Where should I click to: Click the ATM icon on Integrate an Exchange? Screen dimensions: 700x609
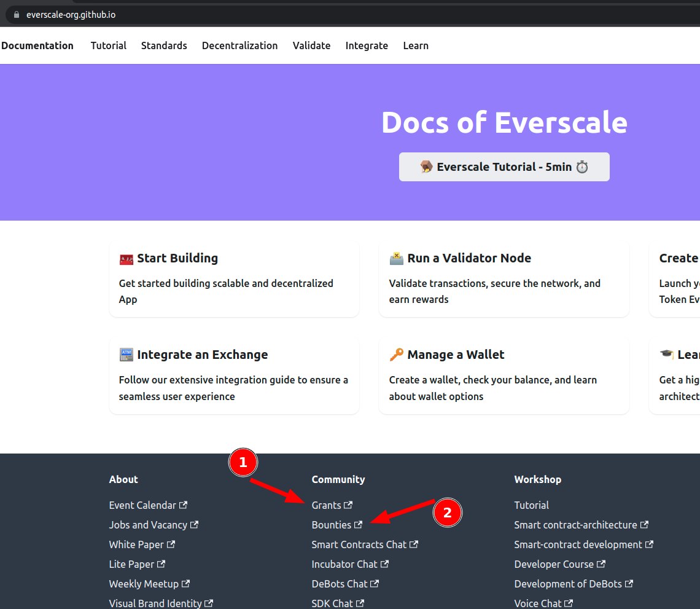point(126,355)
